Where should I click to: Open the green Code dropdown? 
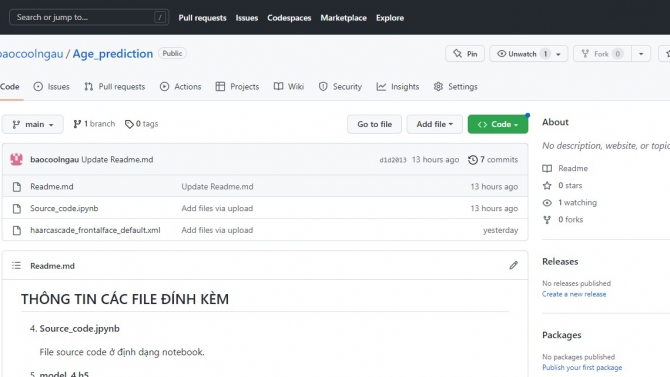pos(498,124)
